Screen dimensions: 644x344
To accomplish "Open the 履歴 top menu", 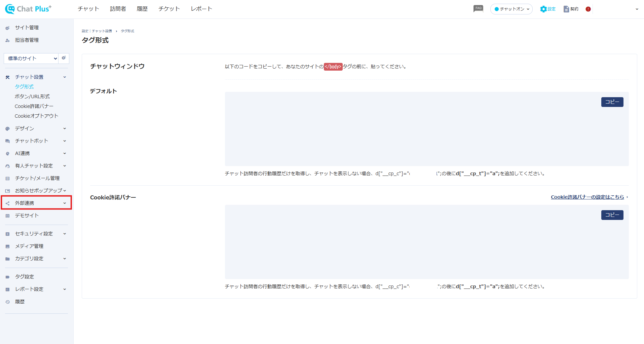I will coord(142,9).
